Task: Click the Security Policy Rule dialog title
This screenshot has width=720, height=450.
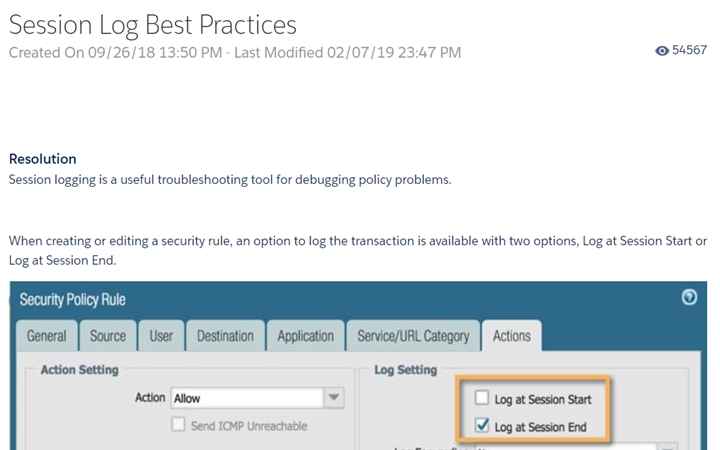Action: tap(73, 300)
